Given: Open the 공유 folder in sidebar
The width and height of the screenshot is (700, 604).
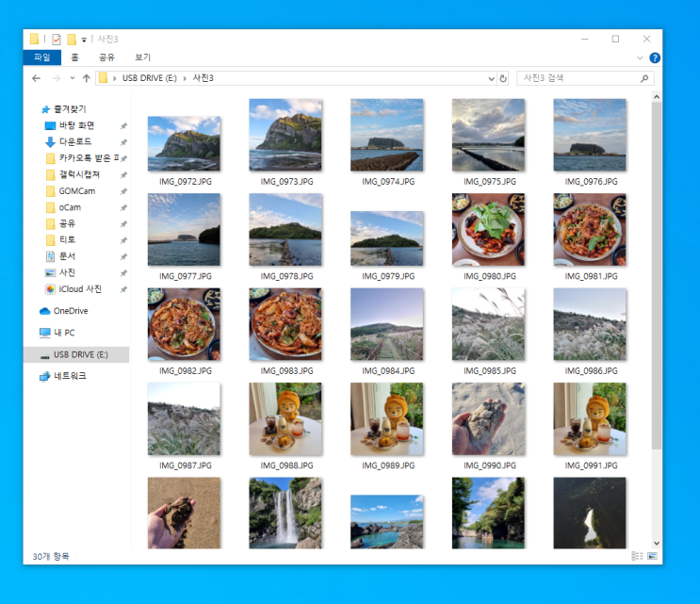Looking at the screenshot, I should click(x=67, y=223).
